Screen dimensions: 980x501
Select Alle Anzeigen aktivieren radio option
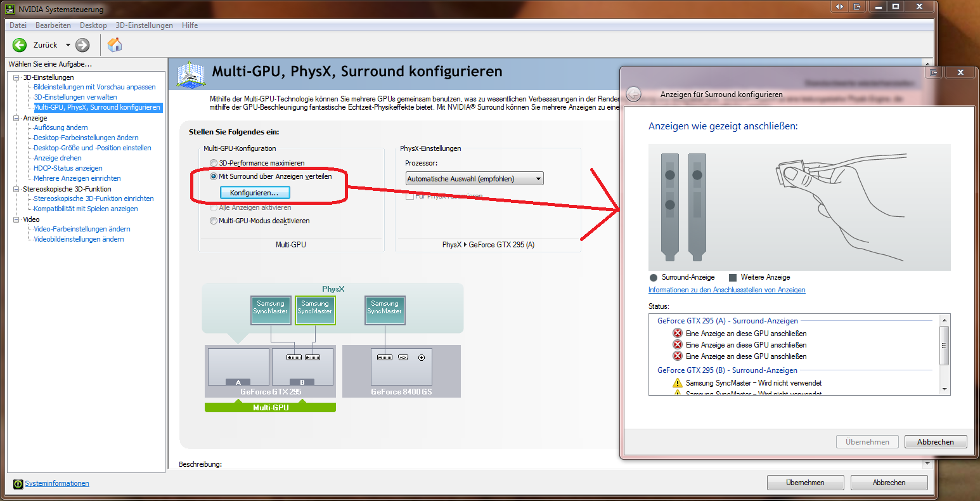click(214, 207)
